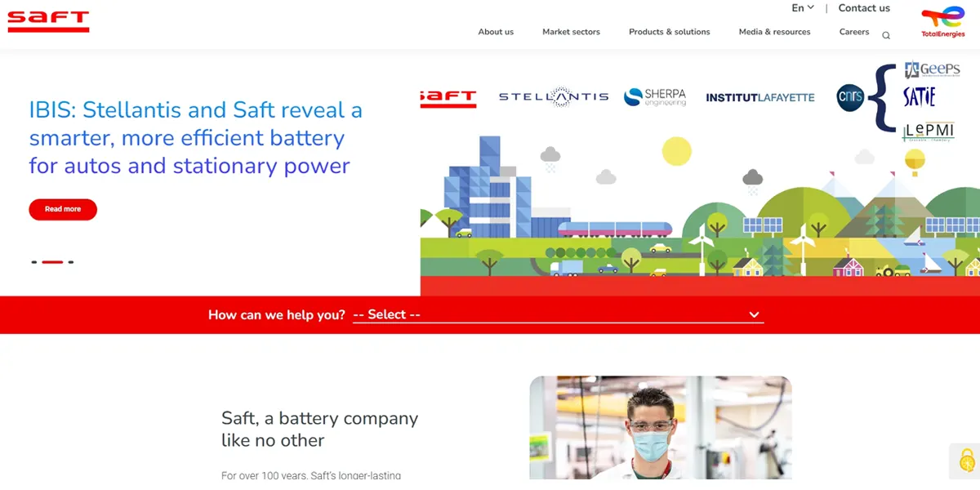Image resolution: width=980 pixels, height=490 pixels.
Task: Select the Institut Lafayette logo
Action: [x=760, y=97]
